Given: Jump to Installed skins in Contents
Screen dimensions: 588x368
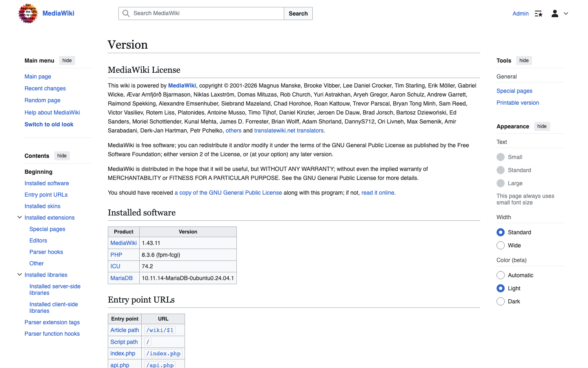Looking at the screenshot, I should point(42,206).
